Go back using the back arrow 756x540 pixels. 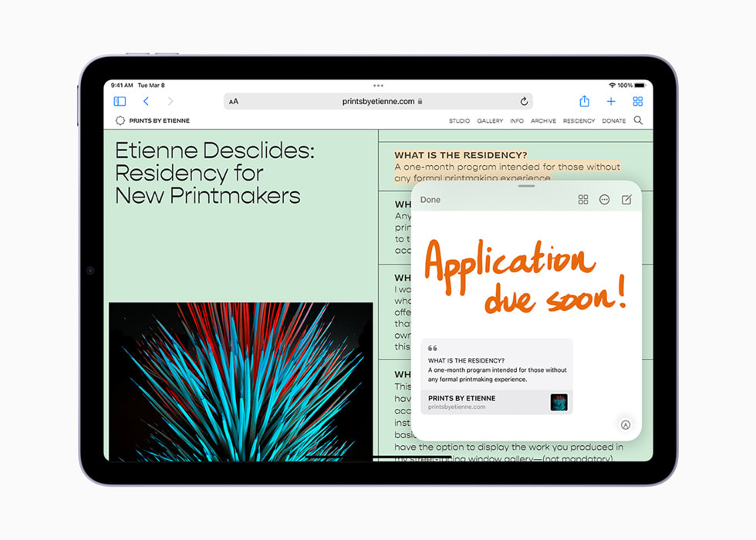[147, 101]
